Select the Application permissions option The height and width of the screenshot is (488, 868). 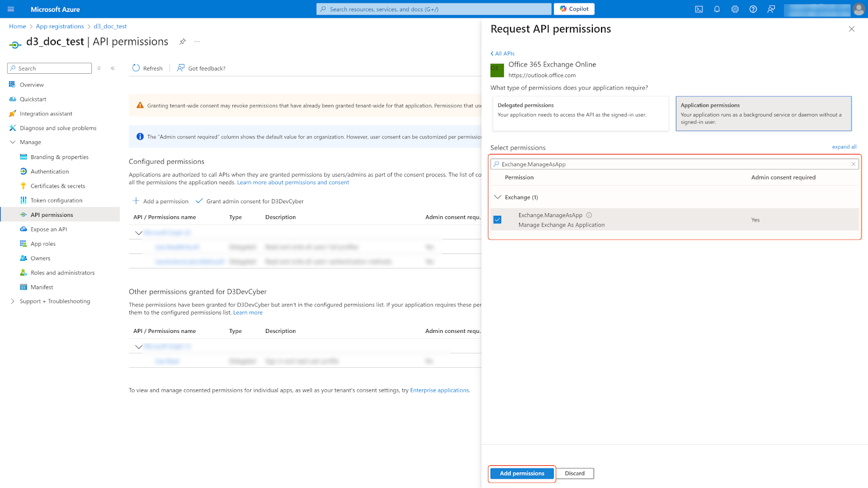pos(763,113)
